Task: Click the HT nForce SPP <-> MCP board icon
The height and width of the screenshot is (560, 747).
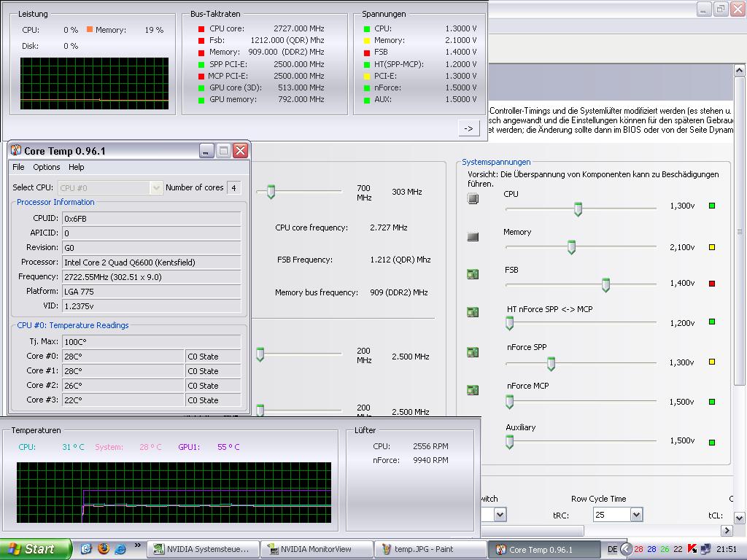Action: point(473,312)
